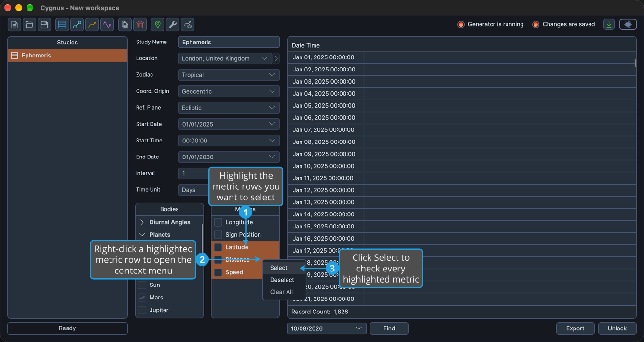Click the Interval value field
Image resolution: width=644 pixels, height=342 pixels.
[193, 173]
